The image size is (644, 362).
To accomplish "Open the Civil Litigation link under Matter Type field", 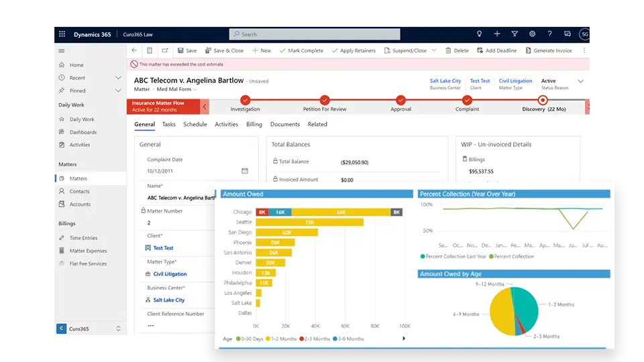I will click(x=170, y=274).
